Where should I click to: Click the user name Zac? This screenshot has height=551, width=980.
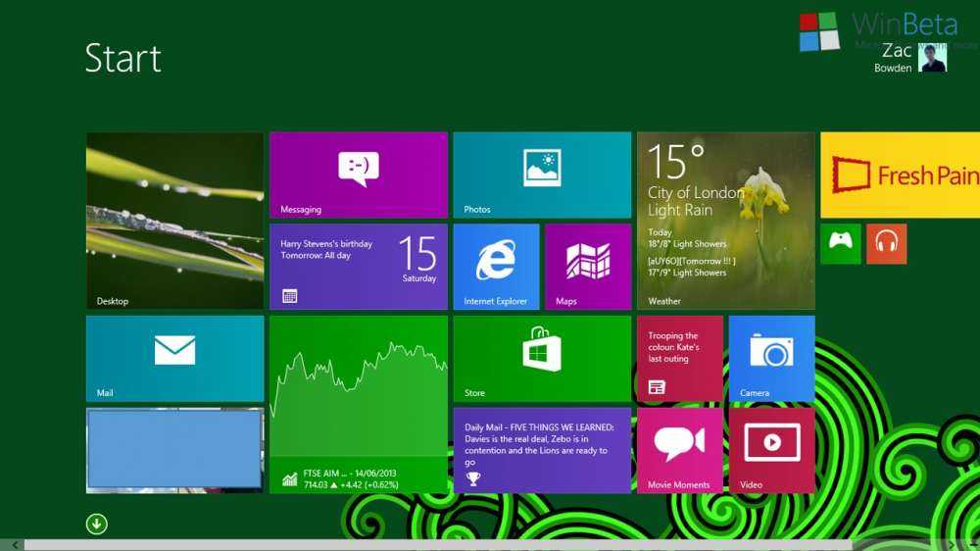pyautogui.click(x=897, y=51)
